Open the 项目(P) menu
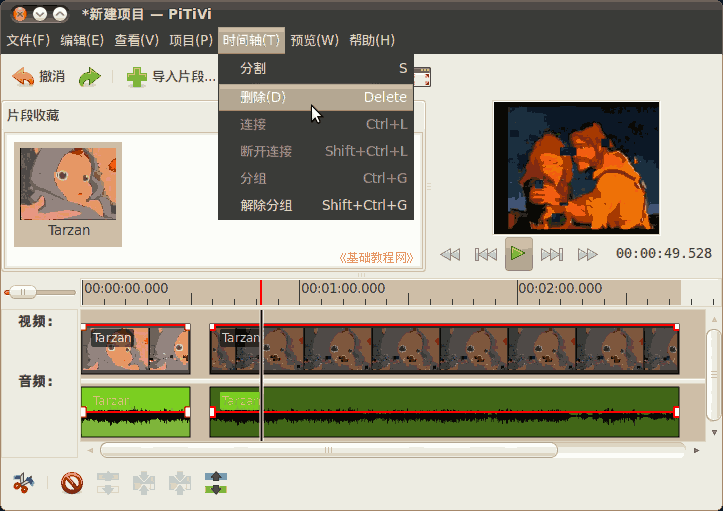The width and height of the screenshot is (723, 511). (x=191, y=40)
